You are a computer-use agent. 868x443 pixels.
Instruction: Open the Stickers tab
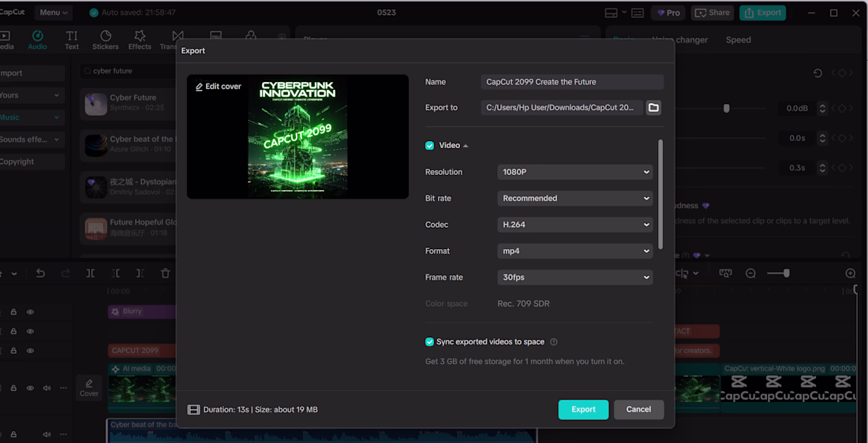point(105,40)
